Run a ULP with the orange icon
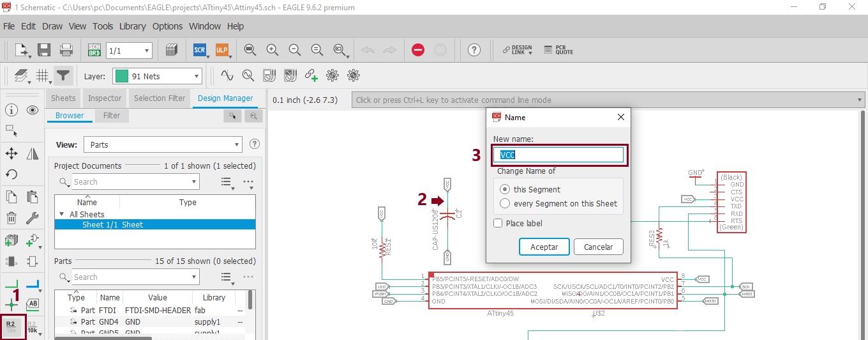Screen dimensions: 868x340 coord(221,50)
